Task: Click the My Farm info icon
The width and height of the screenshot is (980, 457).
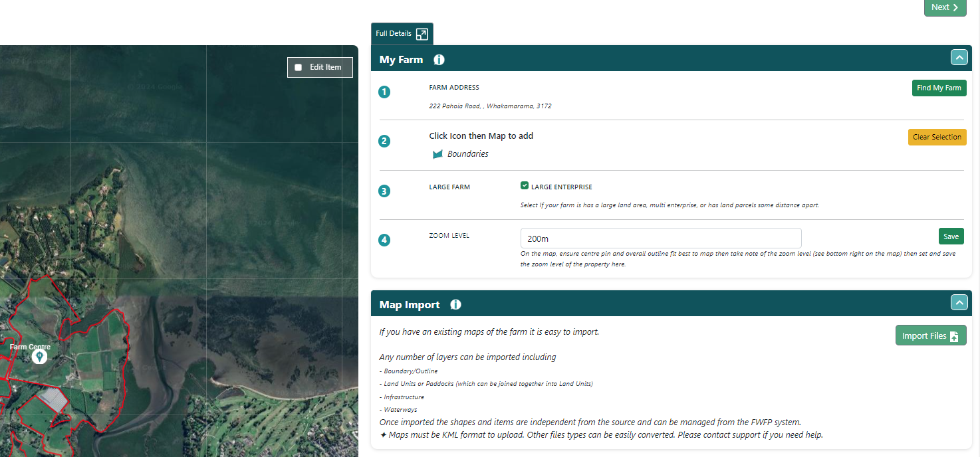Action: point(439,60)
